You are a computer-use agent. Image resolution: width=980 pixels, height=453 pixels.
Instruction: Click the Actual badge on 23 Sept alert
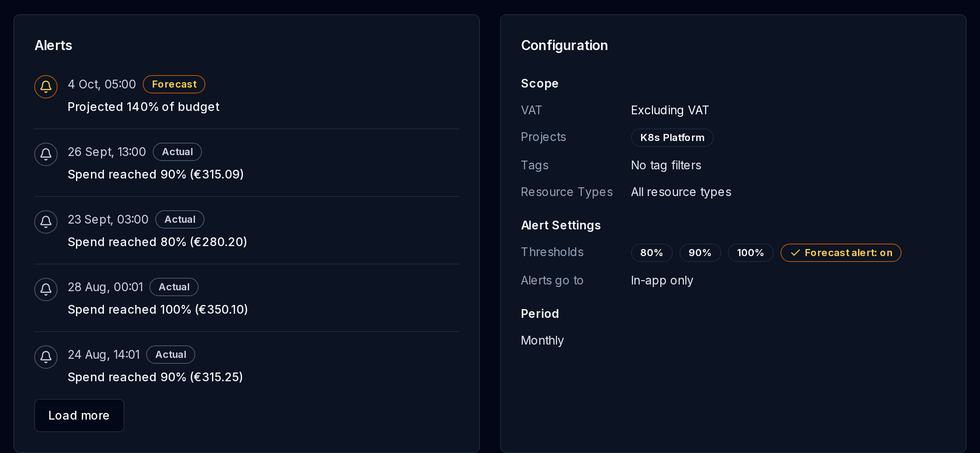(180, 219)
